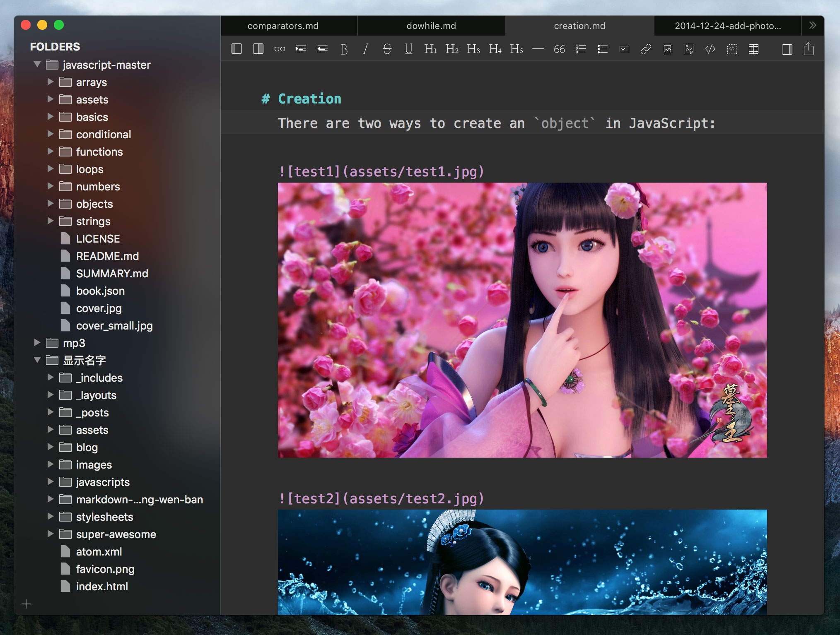Click the plus button to add folder

point(26,604)
